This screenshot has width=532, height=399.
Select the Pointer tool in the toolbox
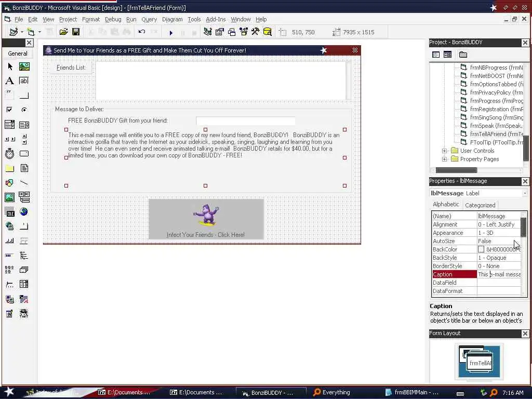[10, 66]
